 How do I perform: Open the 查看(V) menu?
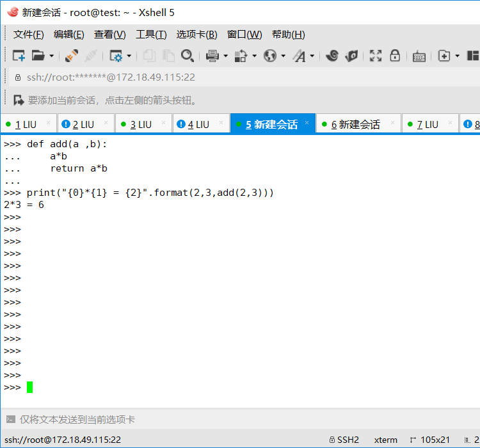pyautogui.click(x=110, y=35)
